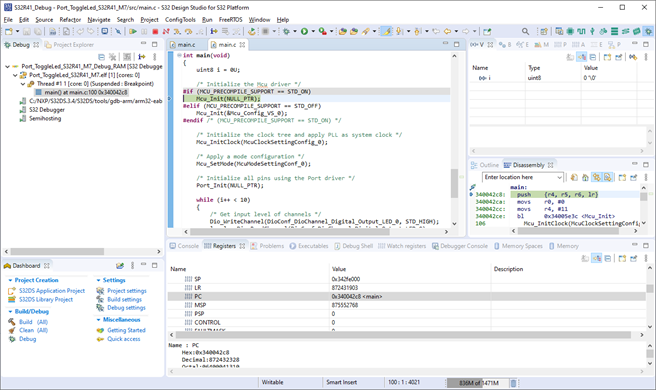Run garbage collector trash icon
This screenshot has height=390, width=656.
coord(514,383)
